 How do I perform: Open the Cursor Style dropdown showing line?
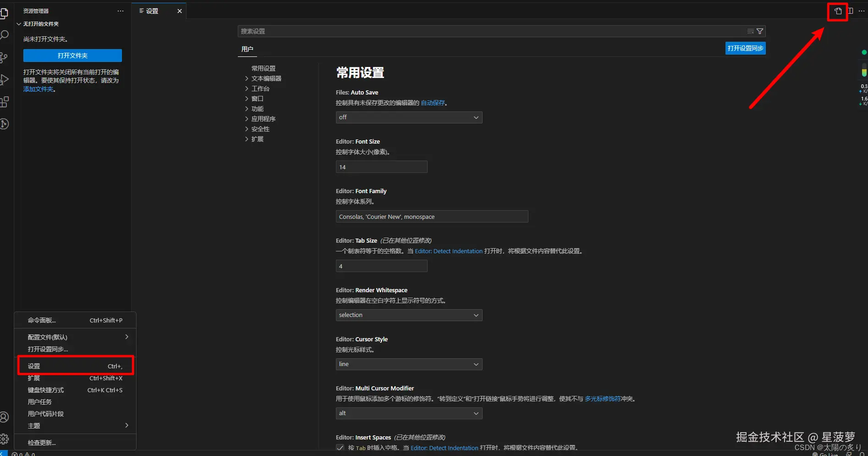(409, 364)
